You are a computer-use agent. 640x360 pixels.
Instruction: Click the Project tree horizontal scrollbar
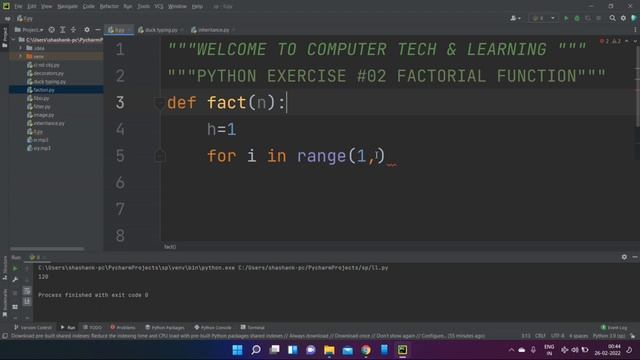[x=47, y=248]
